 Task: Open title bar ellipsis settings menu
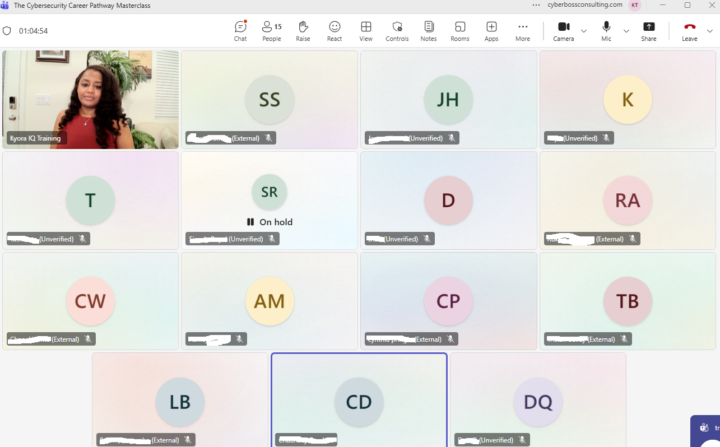pos(536,5)
